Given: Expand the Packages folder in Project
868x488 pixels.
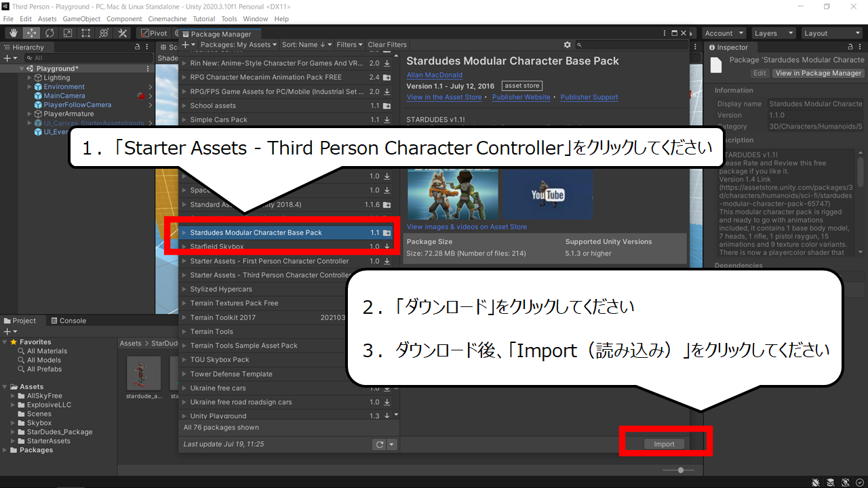Looking at the screenshot, I should pyautogui.click(x=6, y=450).
